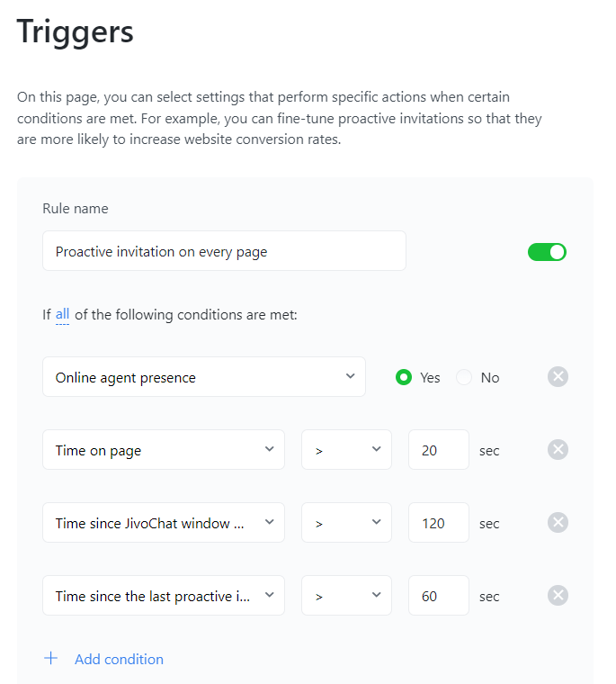Select the Yes radio button
Image resolution: width=616 pixels, height=684 pixels.
pos(404,377)
